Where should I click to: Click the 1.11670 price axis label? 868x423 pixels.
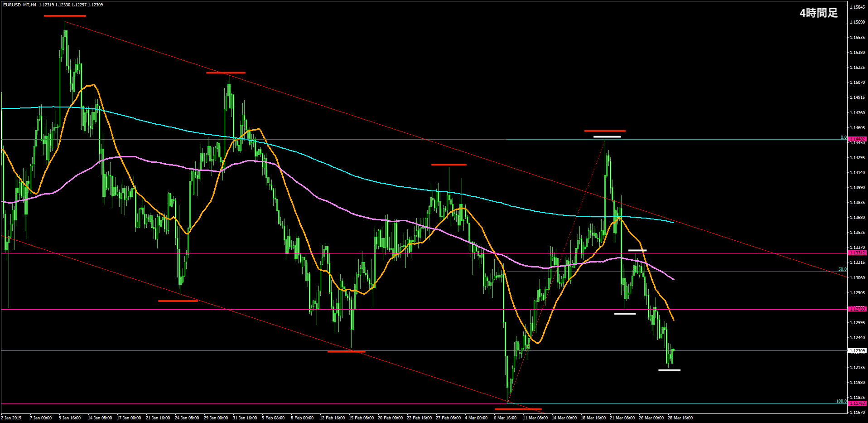click(857, 413)
